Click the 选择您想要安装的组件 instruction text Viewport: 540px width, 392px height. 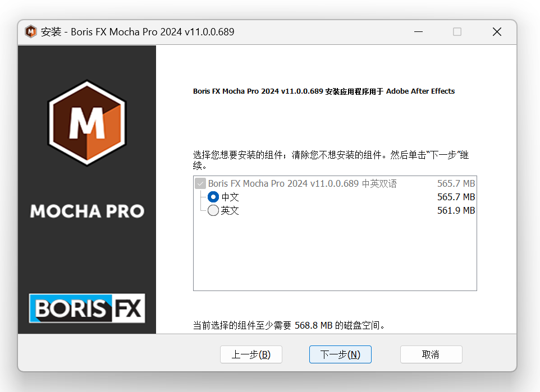click(331, 160)
